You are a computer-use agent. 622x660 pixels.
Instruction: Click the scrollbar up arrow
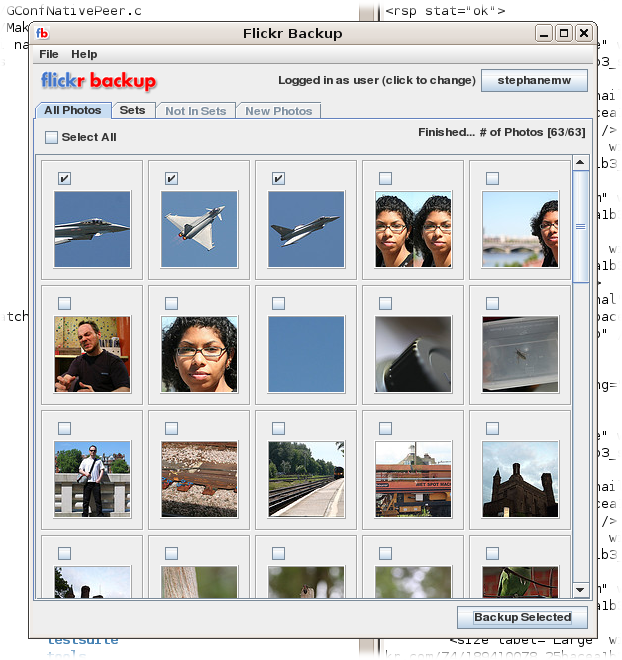(580, 162)
